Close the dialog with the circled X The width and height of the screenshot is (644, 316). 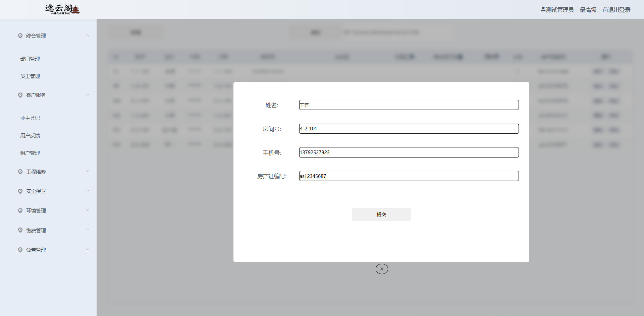(382, 269)
